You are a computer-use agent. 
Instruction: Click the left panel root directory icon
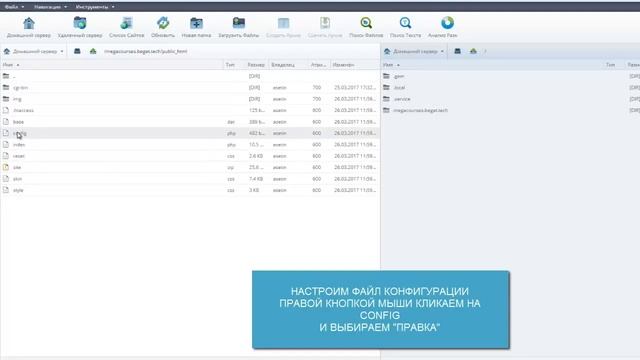pyautogui.click(x=77, y=51)
